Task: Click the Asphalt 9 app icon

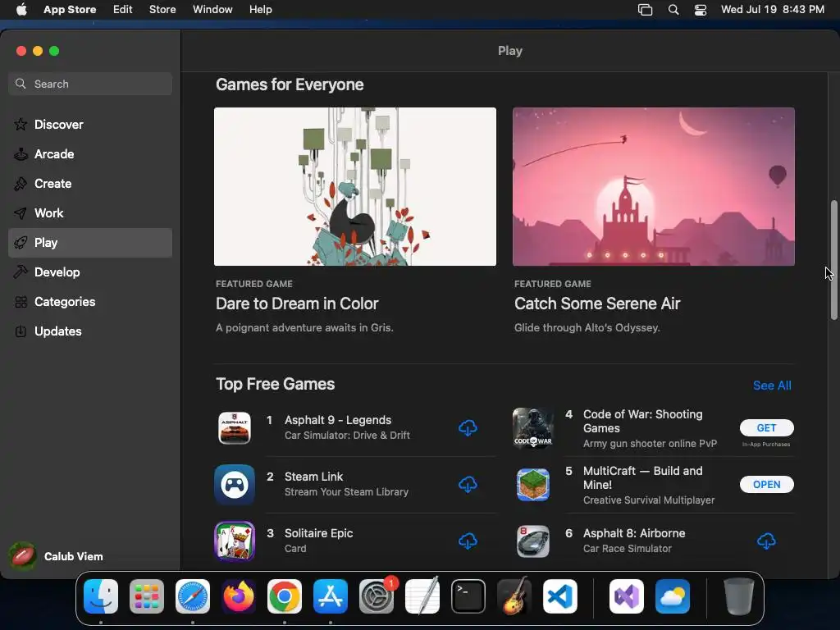Action: click(234, 428)
